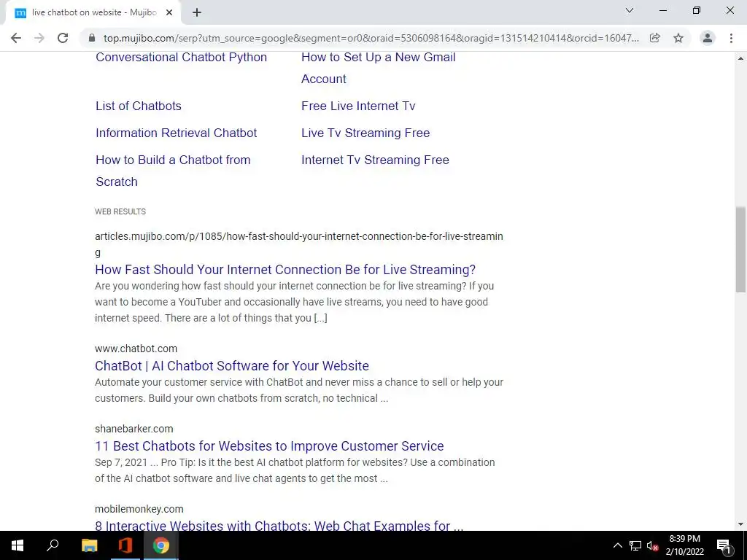Open Microsoft Office from taskbar
This screenshot has width=747, height=560.
[x=125, y=545]
